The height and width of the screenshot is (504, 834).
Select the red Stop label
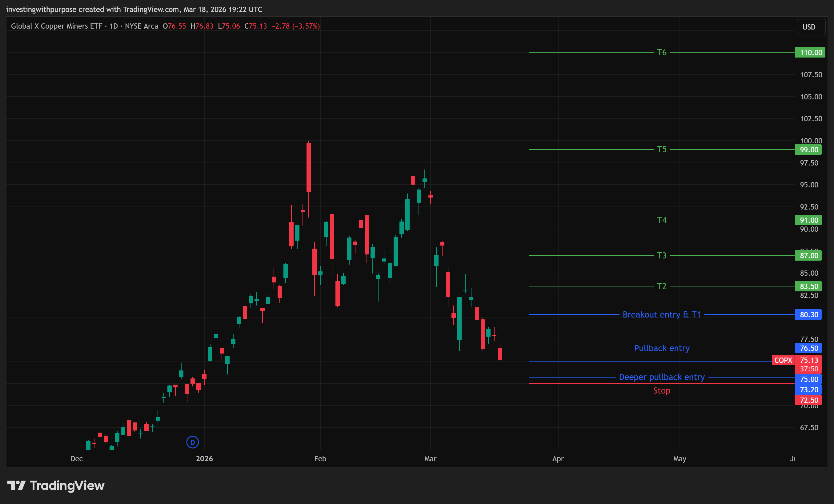[661, 390]
